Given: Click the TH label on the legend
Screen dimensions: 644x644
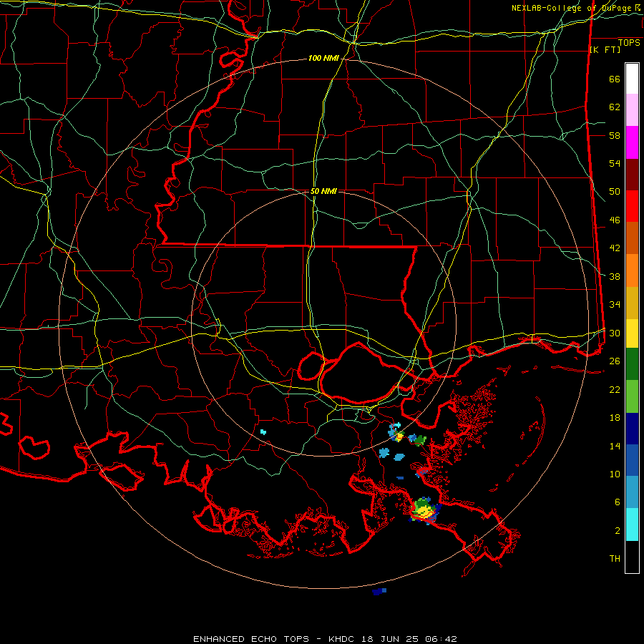Looking at the screenshot, I should click(x=615, y=559).
